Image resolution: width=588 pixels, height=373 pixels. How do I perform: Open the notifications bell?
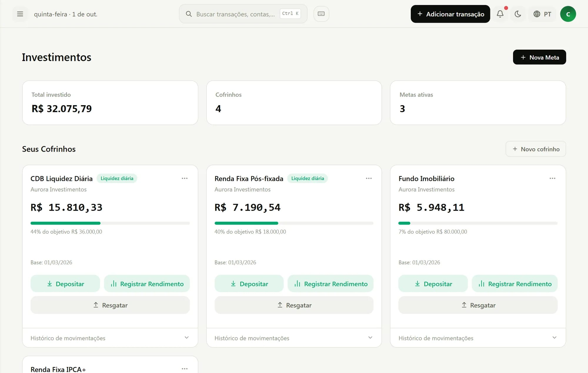(x=500, y=14)
